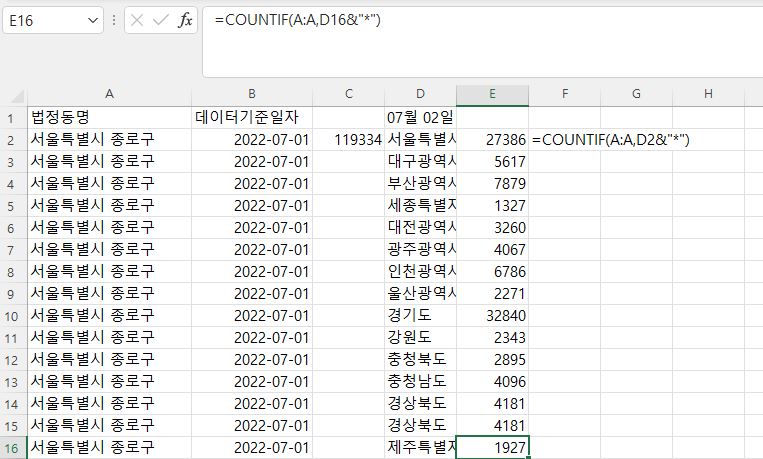Click cell F2 COUNTIF formula text
Image resolution: width=763 pixels, height=459 pixels.
click(611, 140)
